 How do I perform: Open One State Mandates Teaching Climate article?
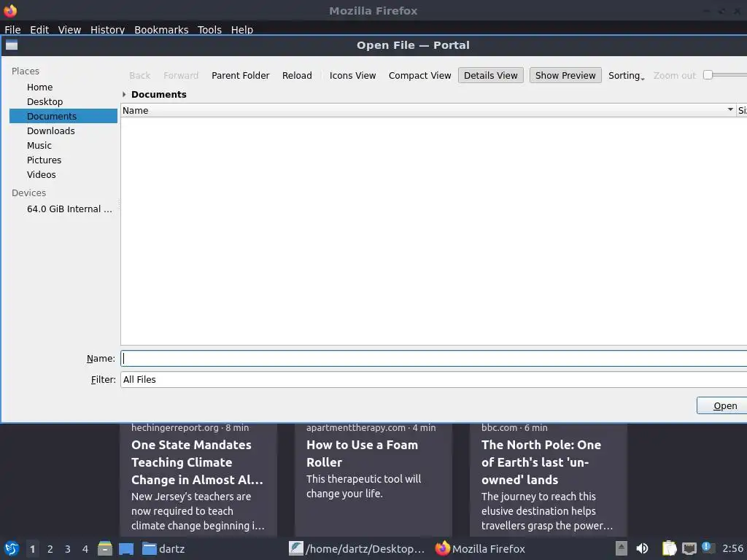(198, 480)
